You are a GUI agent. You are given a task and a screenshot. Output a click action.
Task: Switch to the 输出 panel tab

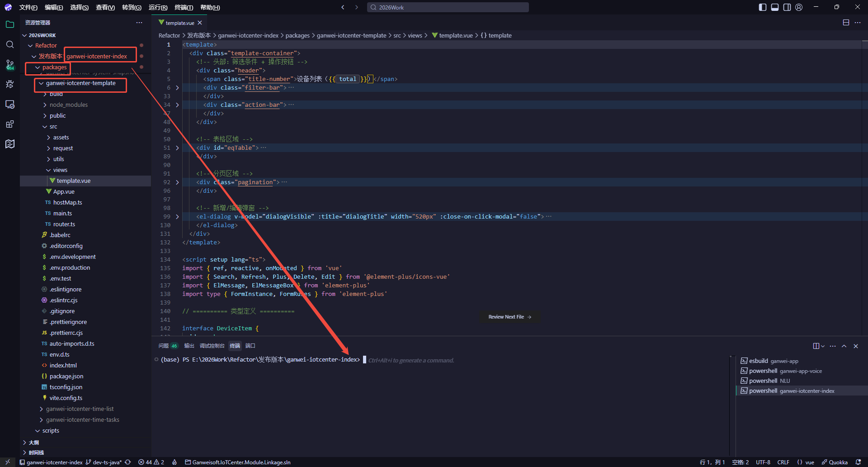pos(189,346)
